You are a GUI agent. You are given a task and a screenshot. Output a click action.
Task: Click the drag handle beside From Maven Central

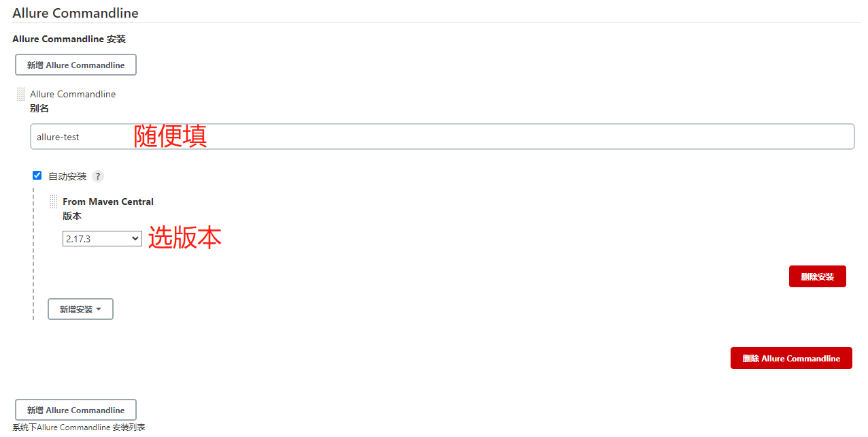point(54,201)
